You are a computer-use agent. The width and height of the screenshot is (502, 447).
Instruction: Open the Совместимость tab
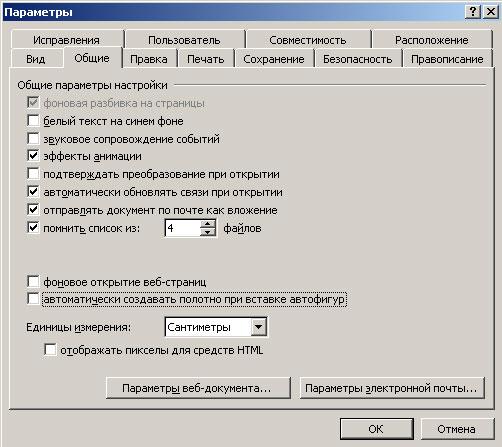[308, 40]
